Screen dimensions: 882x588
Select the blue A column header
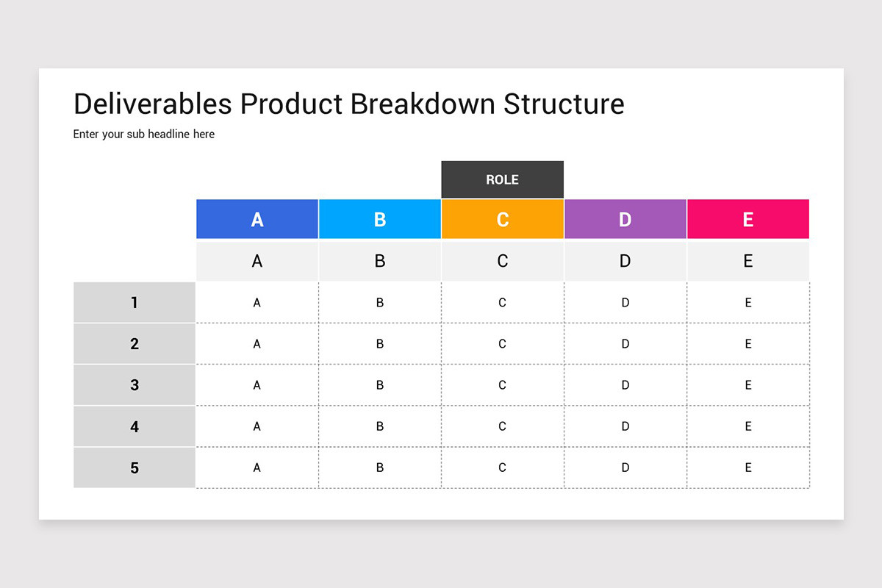(257, 219)
